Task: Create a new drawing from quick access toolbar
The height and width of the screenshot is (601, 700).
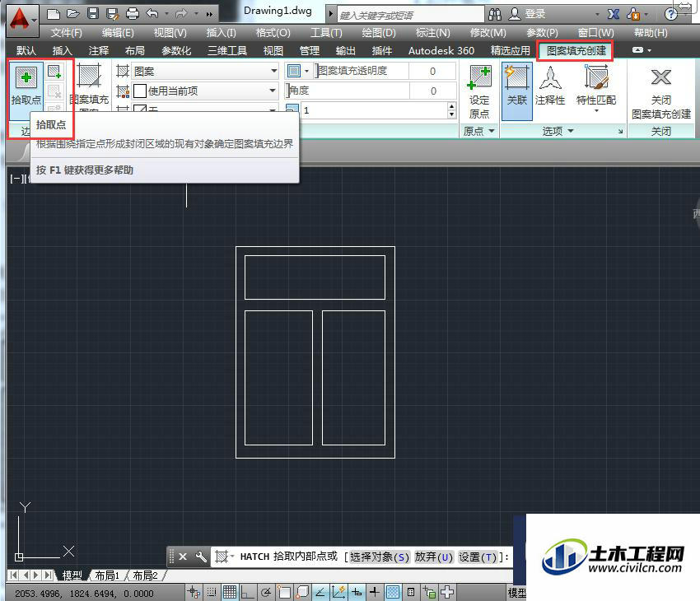Action: tap(54, 14)
